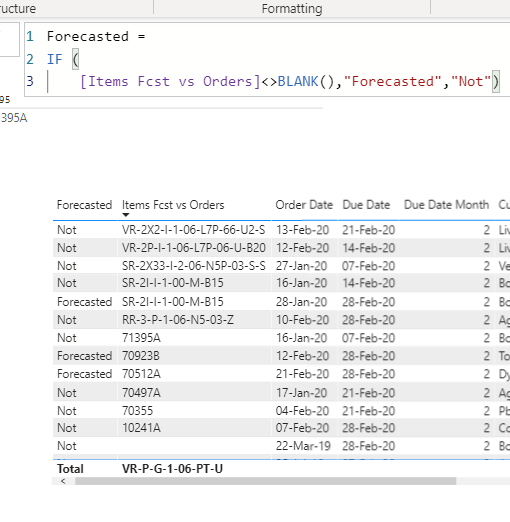
Task: Sort by Items Fcst vs Orders header
Action: coord(173,205)
